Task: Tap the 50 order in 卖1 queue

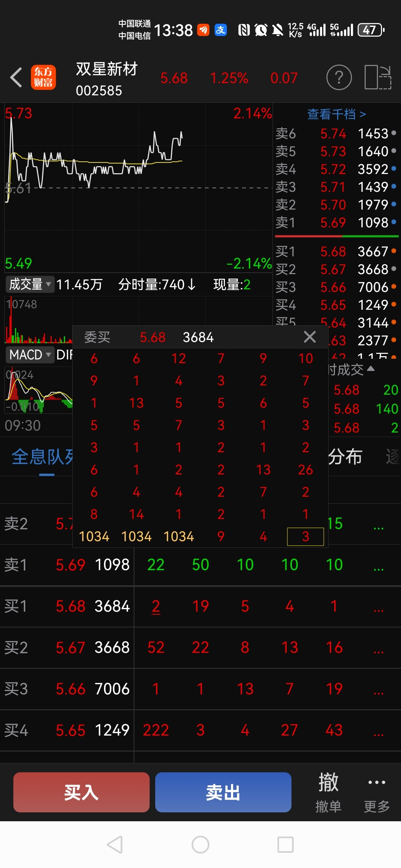Action: (x=200, y=565)
